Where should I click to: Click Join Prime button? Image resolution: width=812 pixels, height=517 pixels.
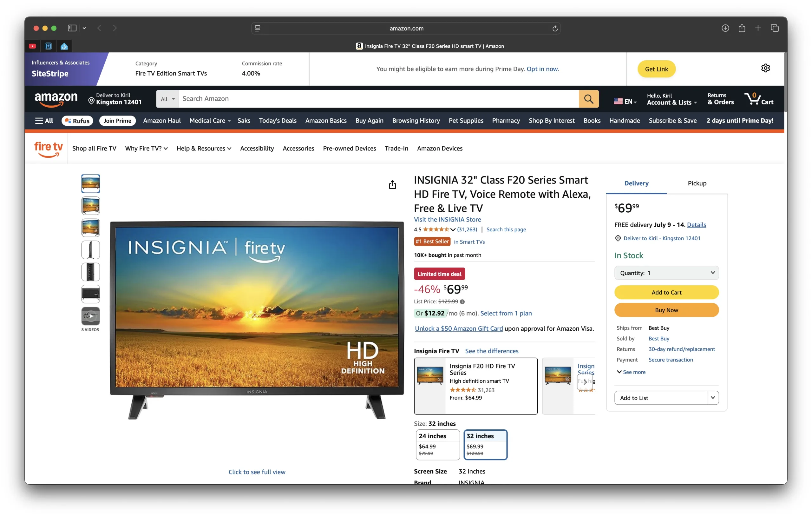pyautogui.click(x=117, y=121)
